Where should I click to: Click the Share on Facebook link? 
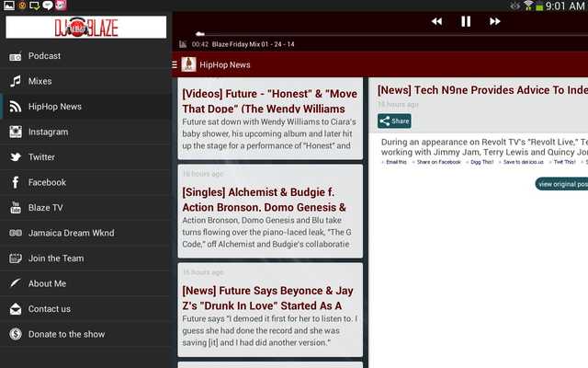[439, 162]
